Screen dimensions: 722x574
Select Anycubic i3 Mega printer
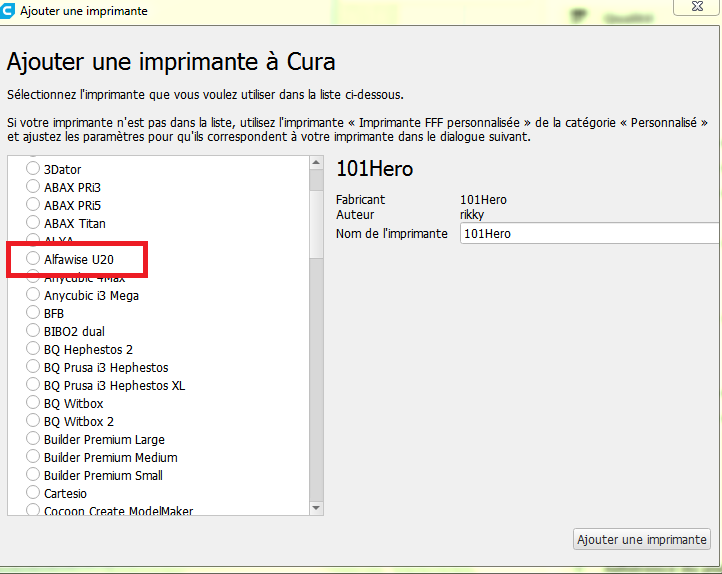coord(33,294)
